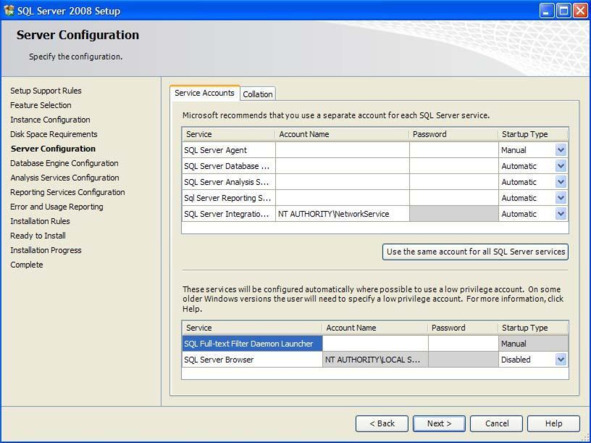Open the Help button
The image size is (591, 443).
[x=553, y=424]
